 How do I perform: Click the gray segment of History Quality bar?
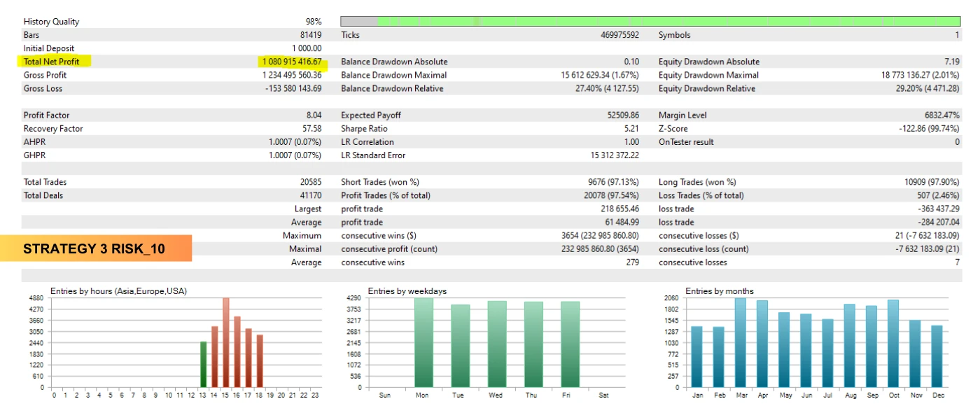(358, 22)
